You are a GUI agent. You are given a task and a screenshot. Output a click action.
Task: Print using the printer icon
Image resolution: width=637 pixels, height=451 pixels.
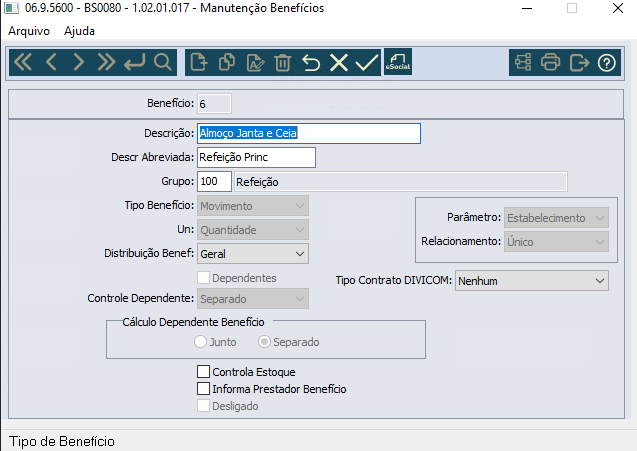[550, 63]
